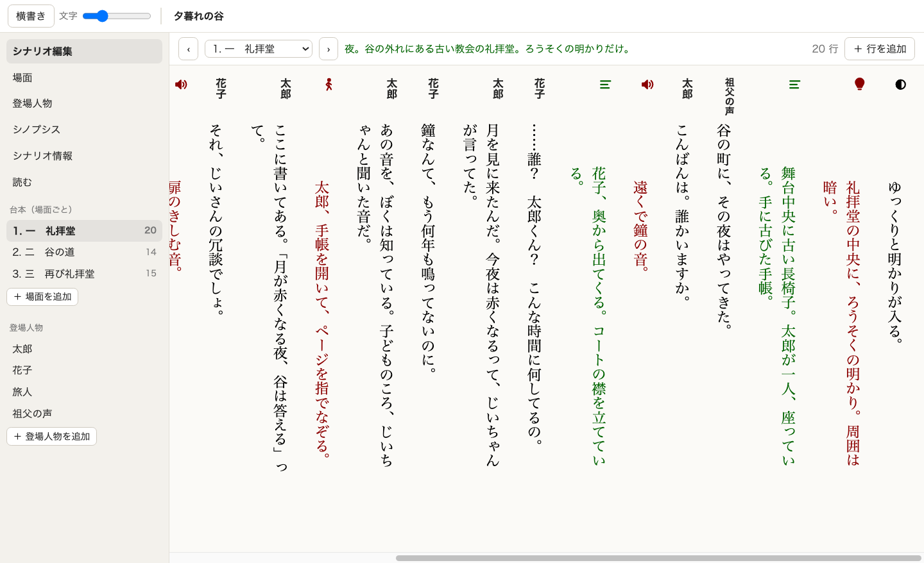
Task: Select the walking-figure icon above 太郎、手帳を開いて
Action: (329, 84)
